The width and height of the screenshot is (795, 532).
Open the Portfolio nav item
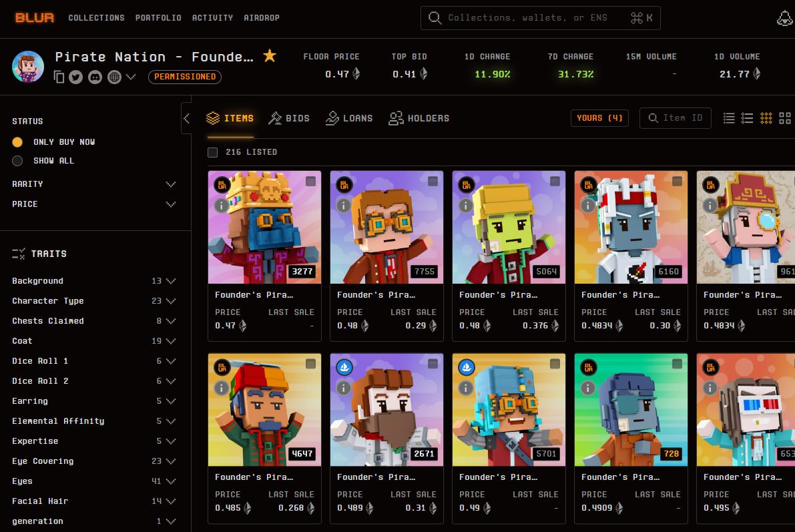[x=158, y=18]
